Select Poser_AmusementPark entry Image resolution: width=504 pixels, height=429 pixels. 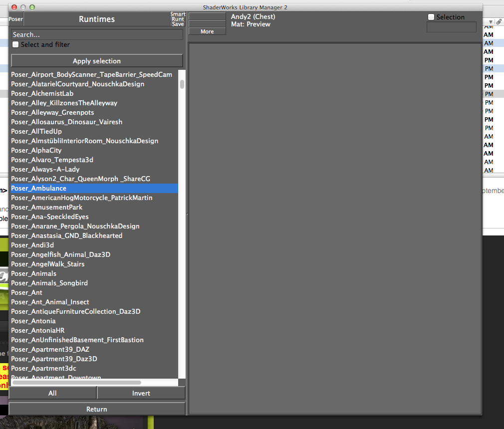pos(94,208)
